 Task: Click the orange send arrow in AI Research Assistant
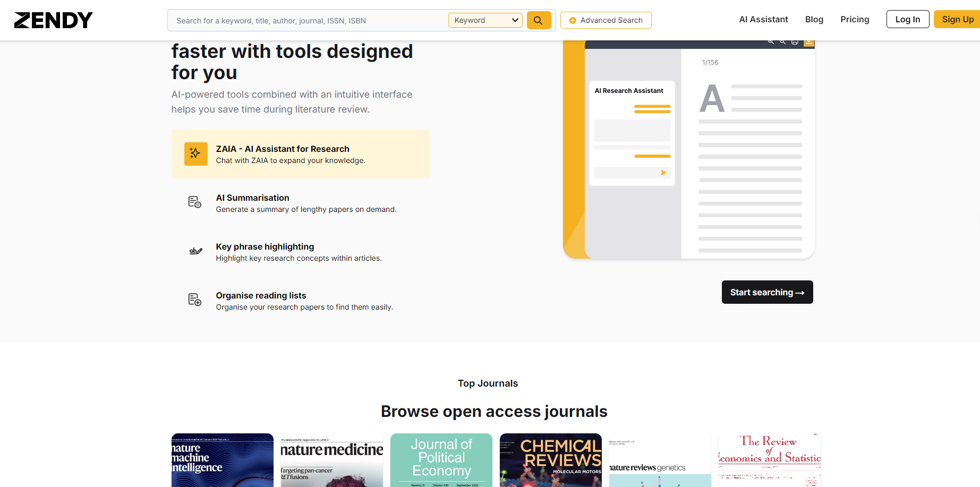click(x=663, y=173)
